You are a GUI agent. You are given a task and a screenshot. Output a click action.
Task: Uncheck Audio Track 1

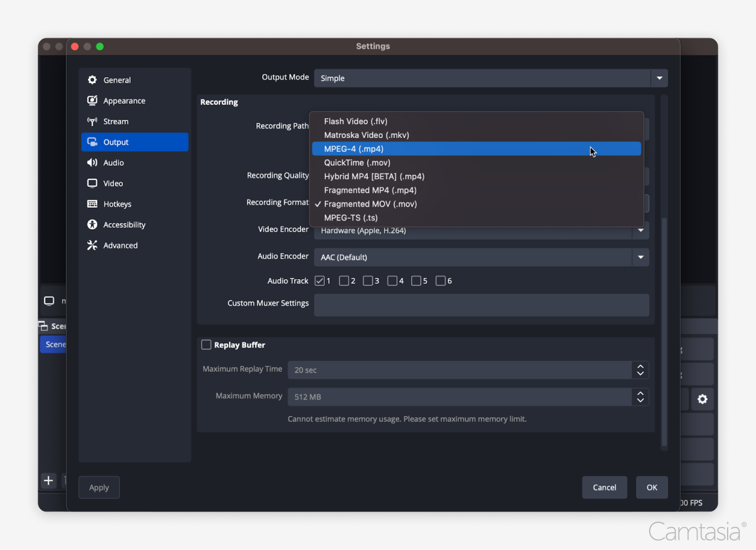tap(321, 280)
